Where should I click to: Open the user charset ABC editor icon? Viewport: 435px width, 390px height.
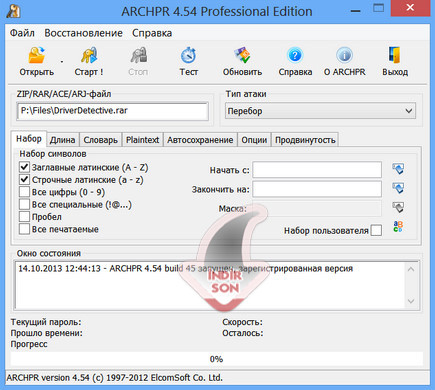point(398,227)
